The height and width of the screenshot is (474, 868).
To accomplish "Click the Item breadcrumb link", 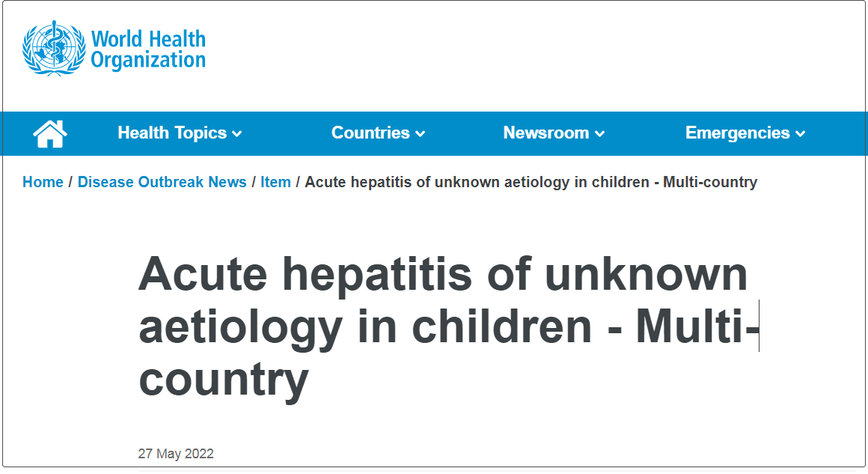I will click(x=275, y=182).
